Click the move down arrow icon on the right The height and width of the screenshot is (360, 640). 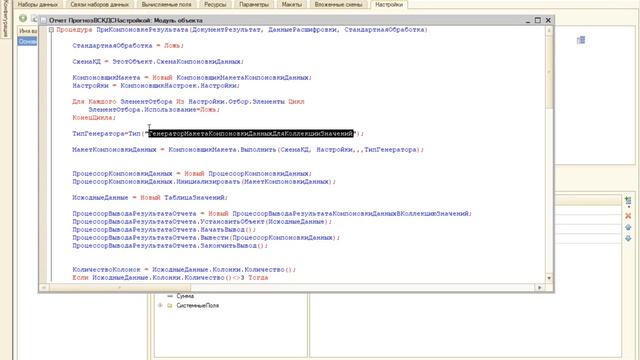click(628, 238)
